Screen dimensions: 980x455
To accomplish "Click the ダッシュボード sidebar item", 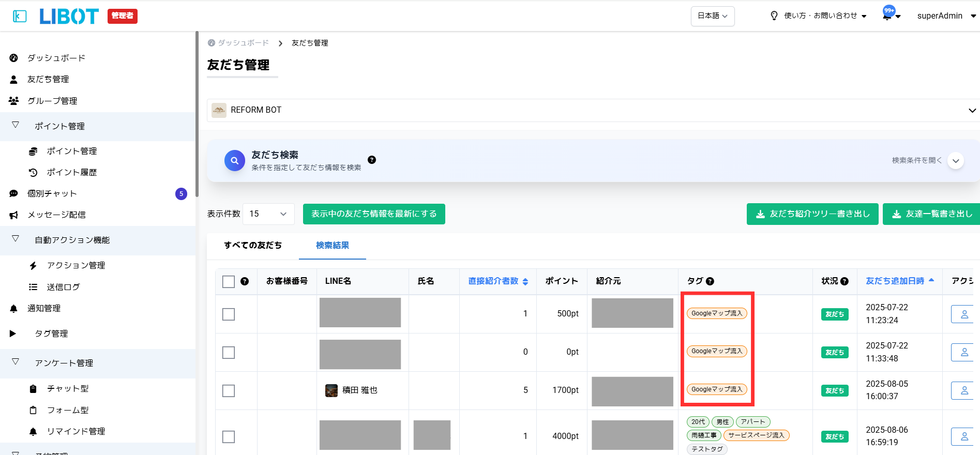I will point(56,58).
